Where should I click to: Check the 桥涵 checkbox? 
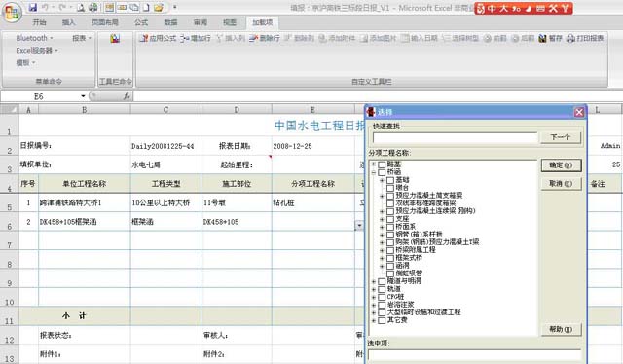(x=382, y=172)
